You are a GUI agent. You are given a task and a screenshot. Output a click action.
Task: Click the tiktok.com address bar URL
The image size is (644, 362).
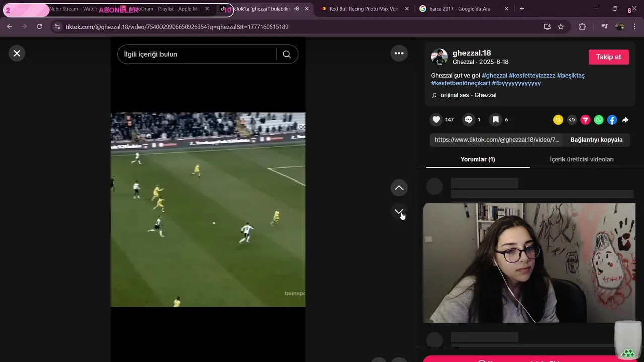(x=177, y=27)
